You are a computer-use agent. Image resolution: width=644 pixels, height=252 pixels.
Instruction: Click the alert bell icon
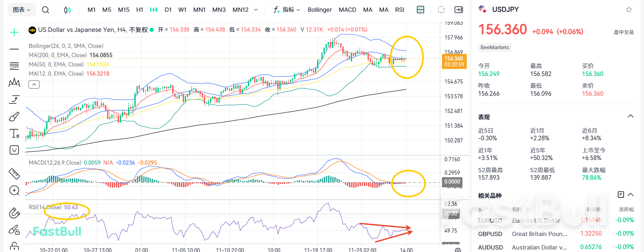[x=441, y=9]
